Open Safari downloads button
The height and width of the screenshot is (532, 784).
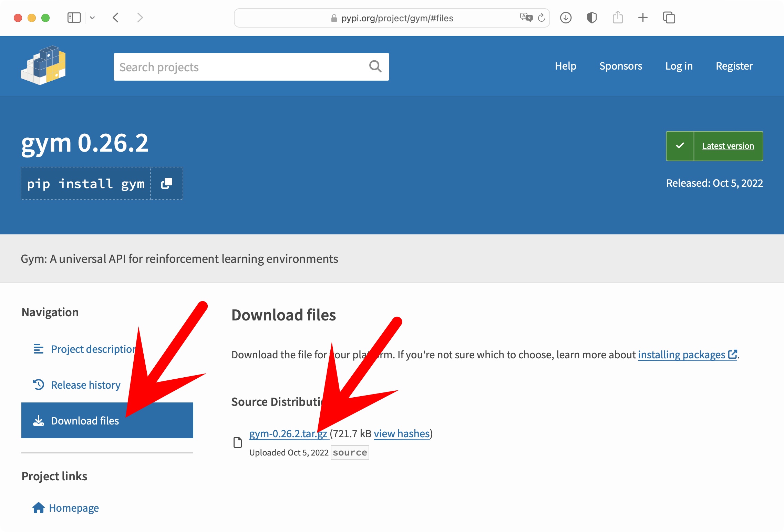[x=566, y=18]
